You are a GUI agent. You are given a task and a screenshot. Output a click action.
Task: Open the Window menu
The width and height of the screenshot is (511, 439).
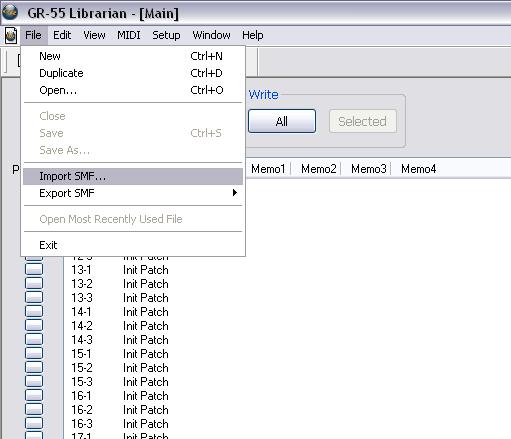[x=211, y=35]
